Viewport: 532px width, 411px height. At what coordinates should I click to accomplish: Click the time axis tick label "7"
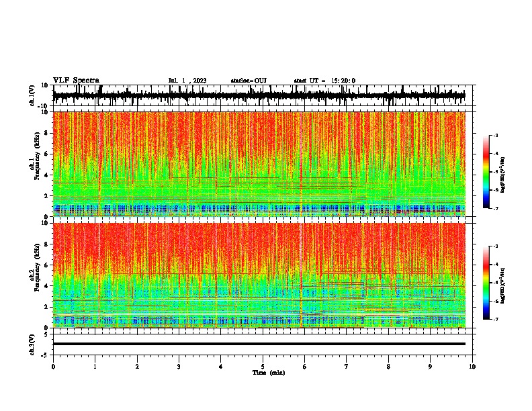pos(347,367)
